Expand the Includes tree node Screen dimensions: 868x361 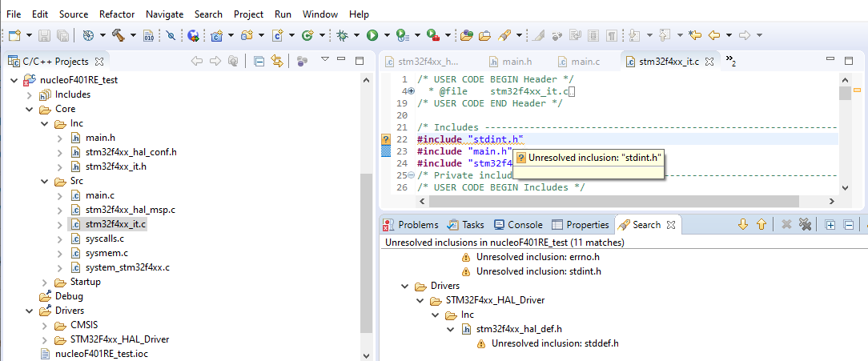click(x=30, y=94)
